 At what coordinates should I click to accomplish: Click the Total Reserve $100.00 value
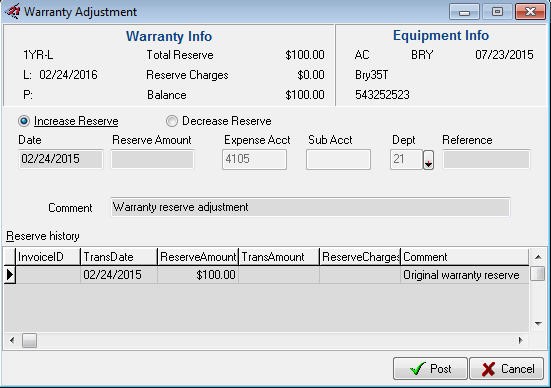[x=305, y=55]
